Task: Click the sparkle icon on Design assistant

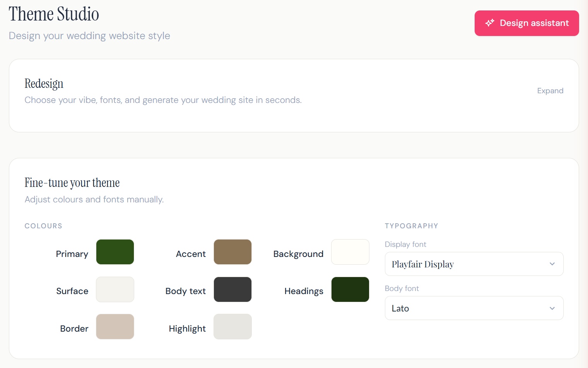Action: (490, 23)
